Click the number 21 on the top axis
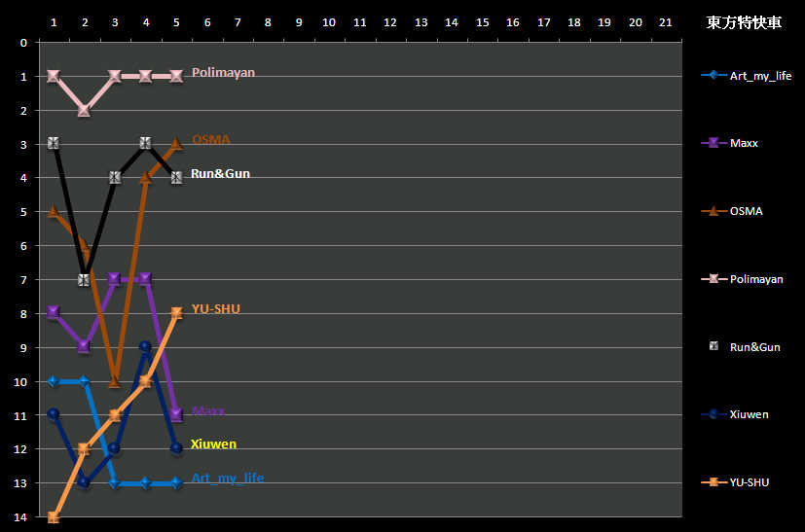The height and width of the screenshot is (532, 805). click(x=665, y=22)
